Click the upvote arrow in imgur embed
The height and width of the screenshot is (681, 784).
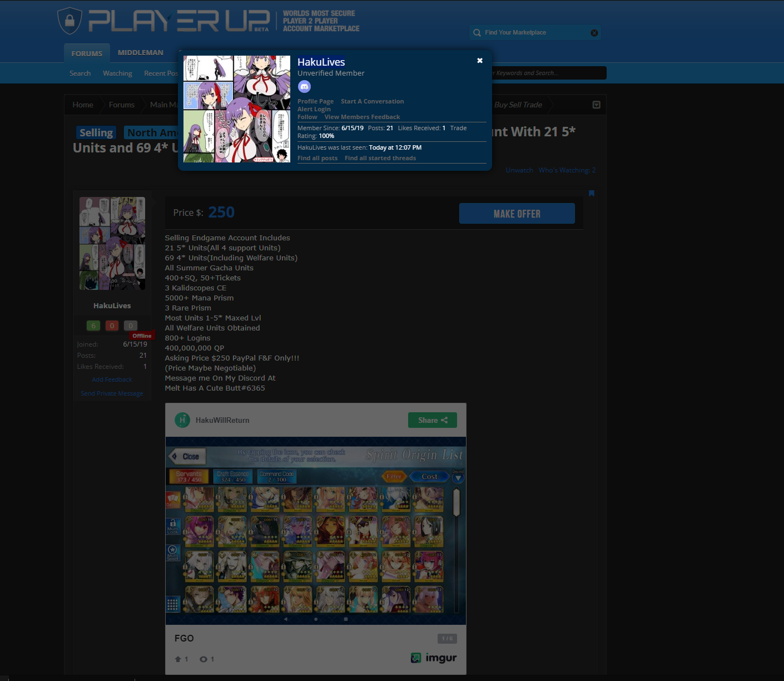[x=178, y=659]
